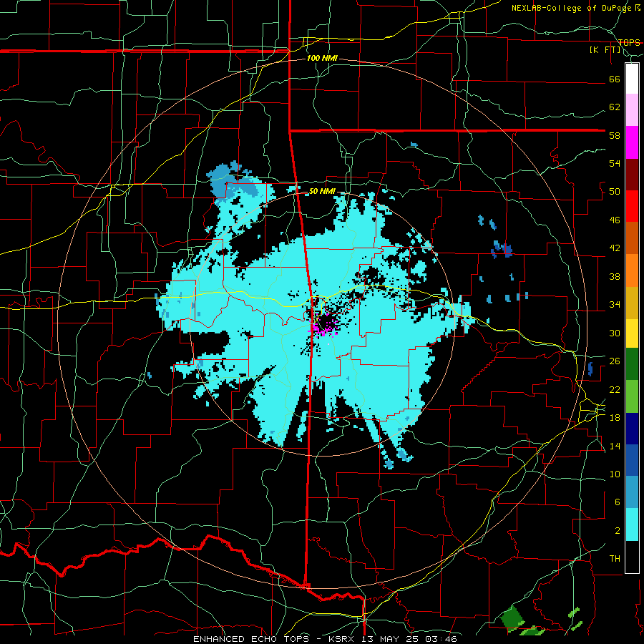Click the legend value 10
This screenshot has height=644, width=644.
[615, 474]
